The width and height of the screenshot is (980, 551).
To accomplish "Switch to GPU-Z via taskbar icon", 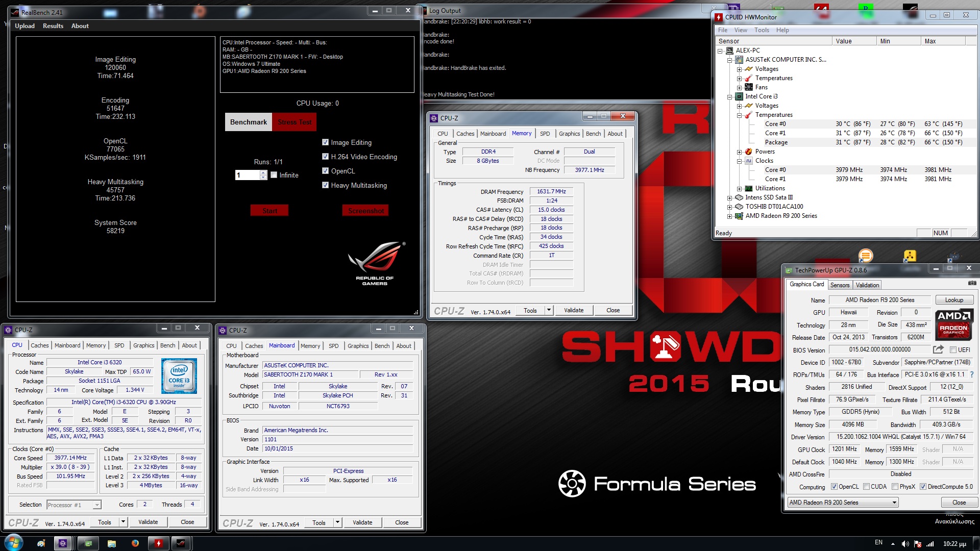I will pos(88,543).
